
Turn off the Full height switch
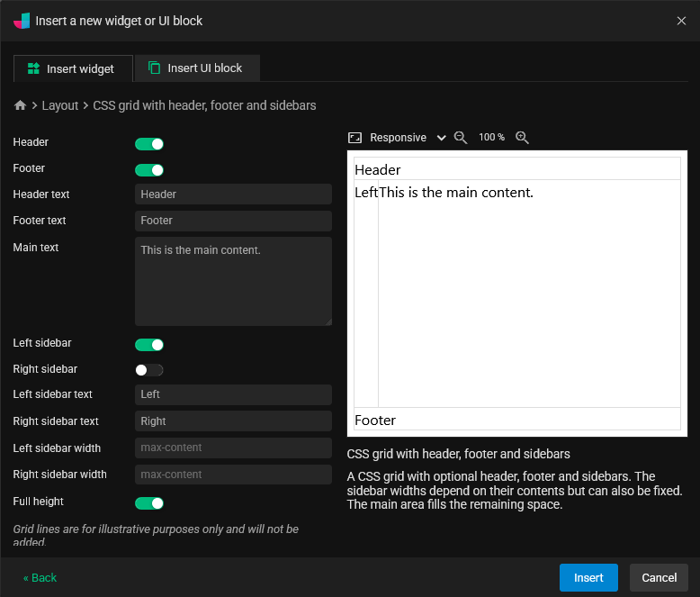(x=149, y=503)
